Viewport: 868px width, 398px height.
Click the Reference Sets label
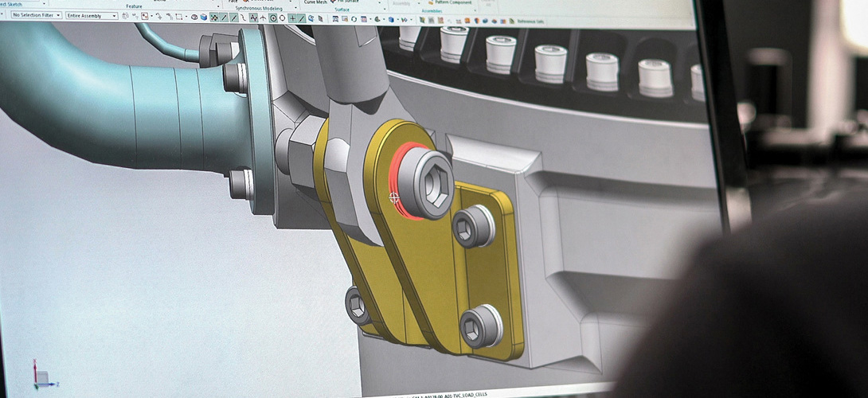tap(530, 21)
